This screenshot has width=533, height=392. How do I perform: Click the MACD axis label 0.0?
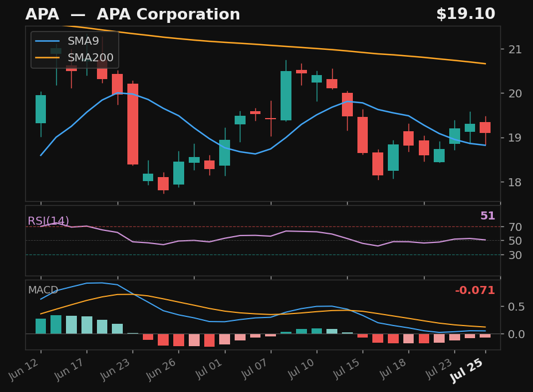[x=516, y=334]
